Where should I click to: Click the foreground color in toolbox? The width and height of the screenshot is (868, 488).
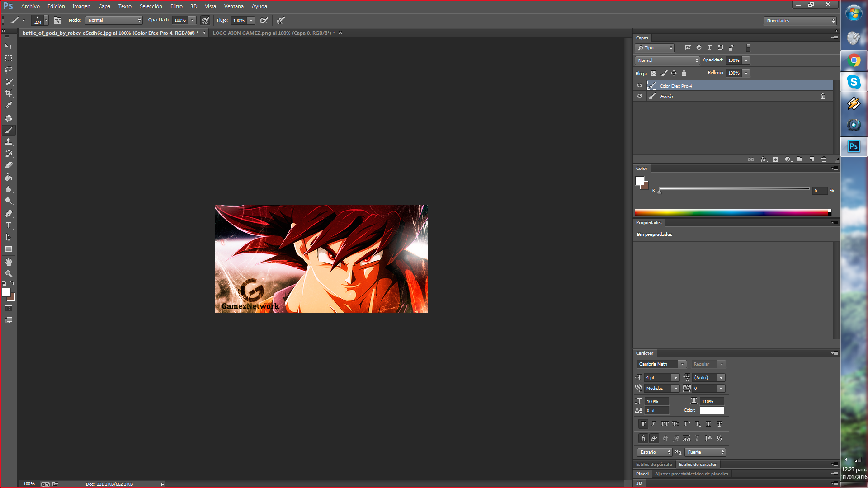[x=6, y=293]
